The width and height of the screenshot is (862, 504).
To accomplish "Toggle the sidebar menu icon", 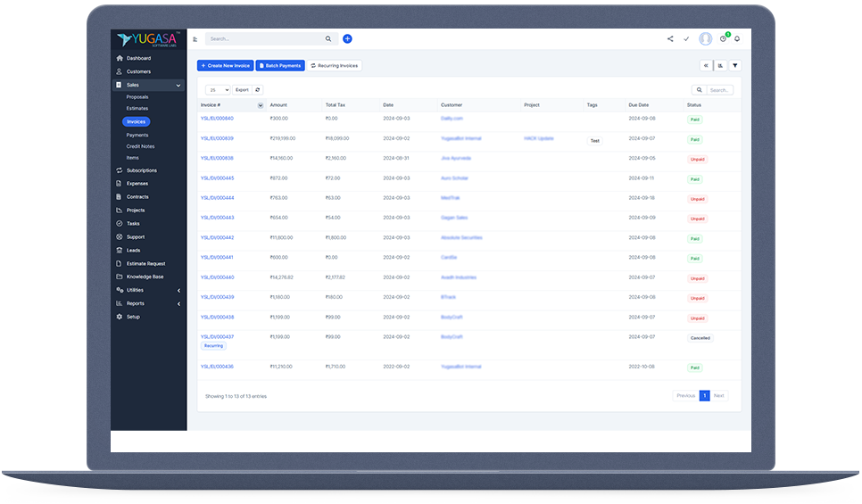I will click(195, 39).
